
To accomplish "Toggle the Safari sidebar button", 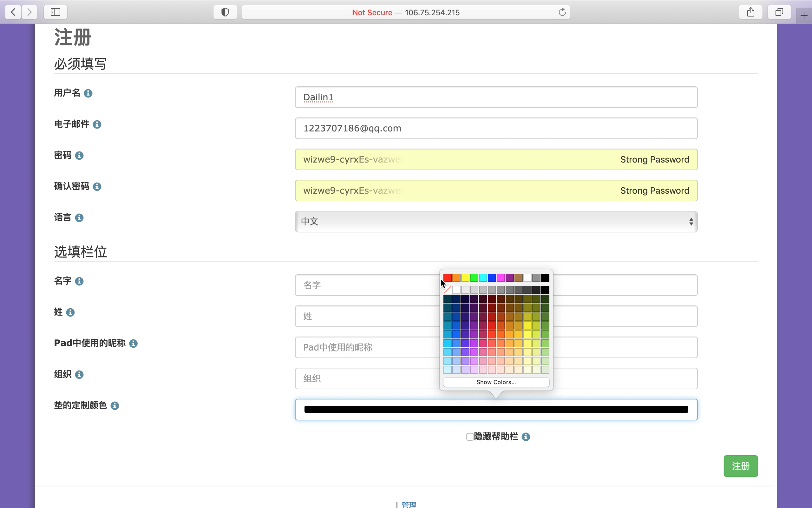I will coord(56,12).
